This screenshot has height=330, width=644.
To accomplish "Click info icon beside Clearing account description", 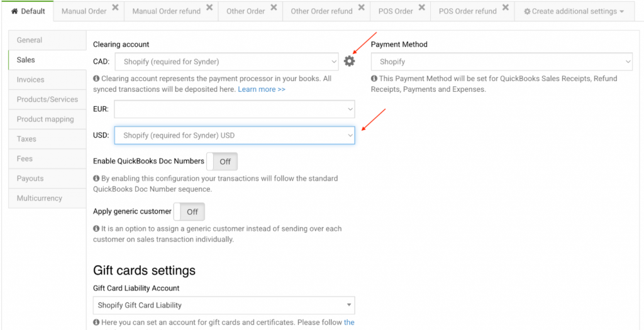I will tap(96, 79).
